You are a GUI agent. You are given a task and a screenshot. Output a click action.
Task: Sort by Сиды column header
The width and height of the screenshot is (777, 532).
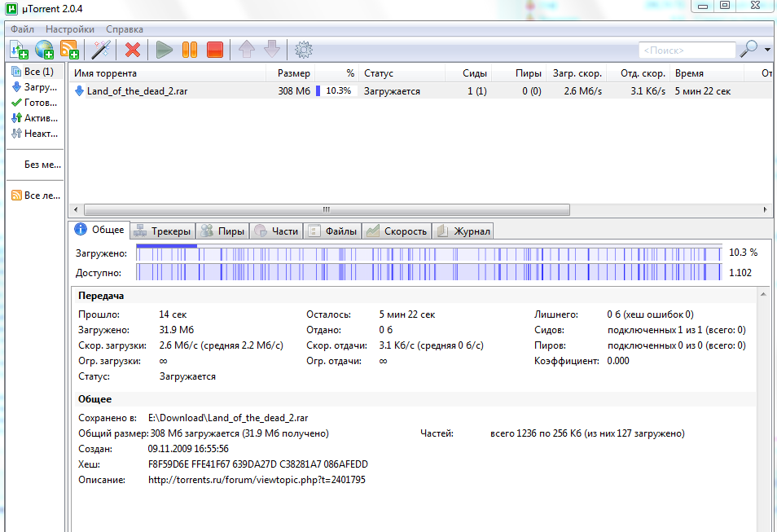pyautogui.click(x=468, y=73)
